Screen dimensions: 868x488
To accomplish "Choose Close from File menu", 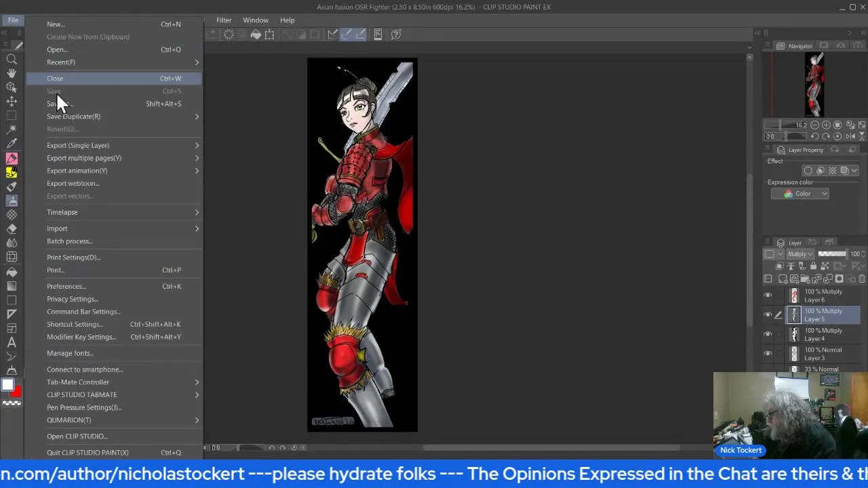I will pos(114,79).
